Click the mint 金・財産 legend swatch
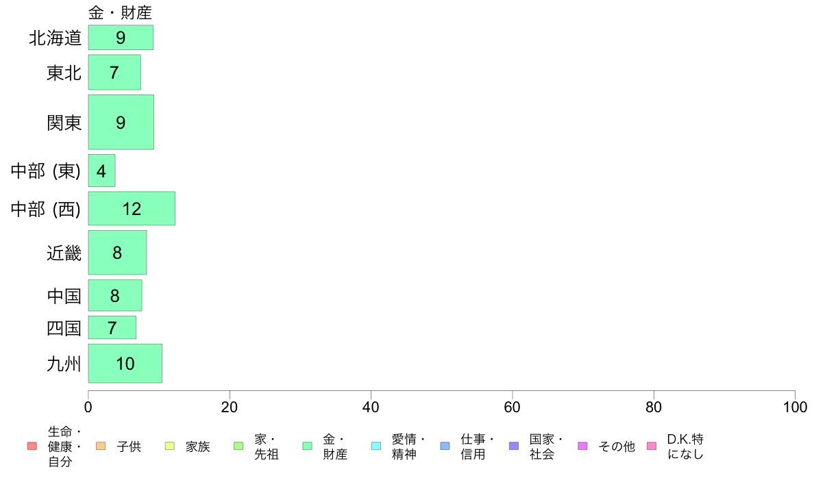The height and width of the screenshot is (504, 814). (x=308, y=446)
